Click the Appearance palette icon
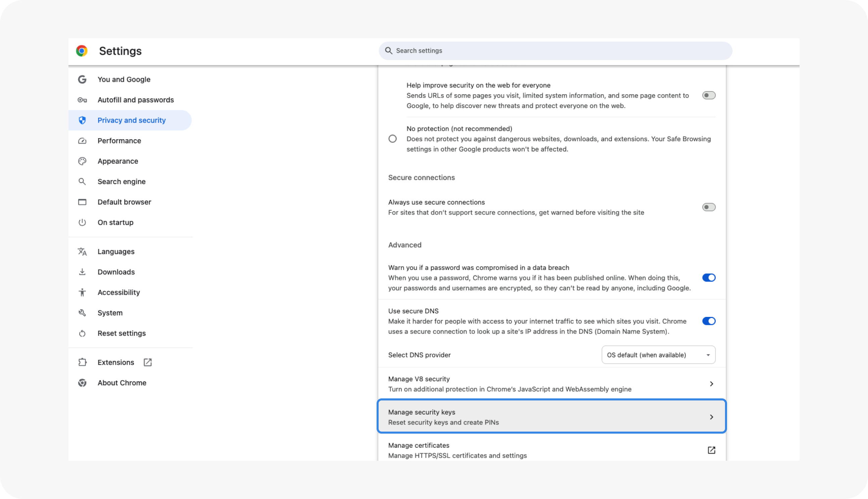868x499 pixels. tap(82, 161)
